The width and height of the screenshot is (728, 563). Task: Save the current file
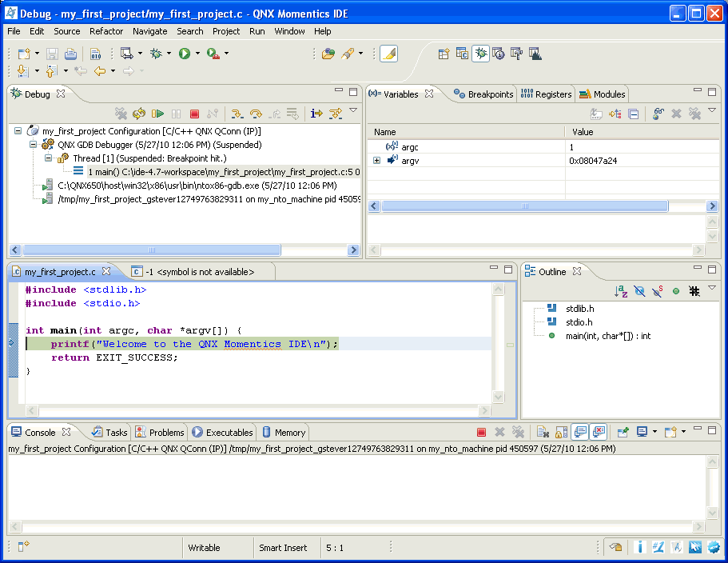[x=50, y=53]
